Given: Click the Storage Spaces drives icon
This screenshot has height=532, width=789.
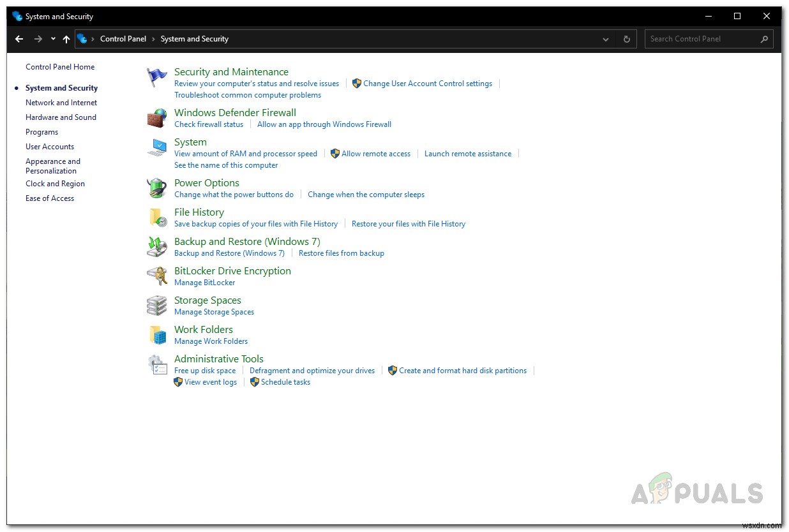Looking at the screenshot, I should coord(157,306).
